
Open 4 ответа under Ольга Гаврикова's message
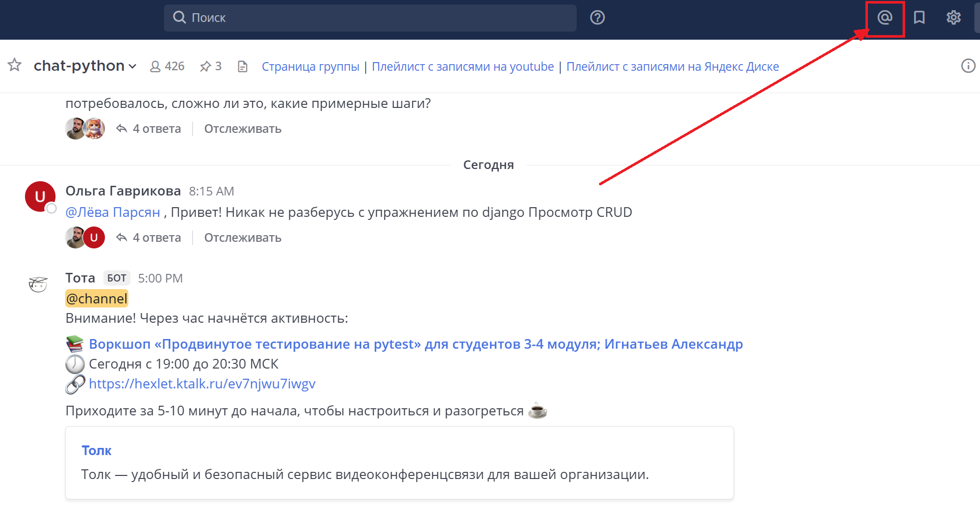(x=156, y=238)
